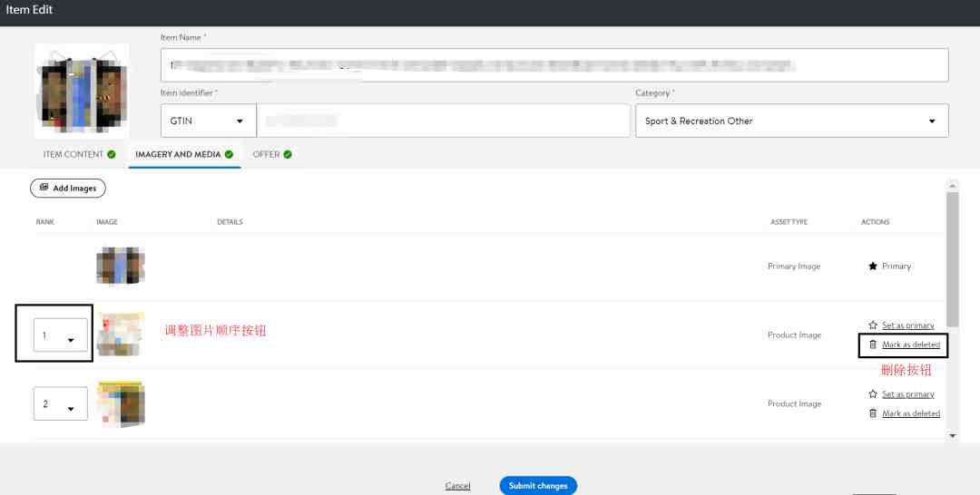The image size is (980, 495).
Task: Click the Cancel link
Action: 457,486
